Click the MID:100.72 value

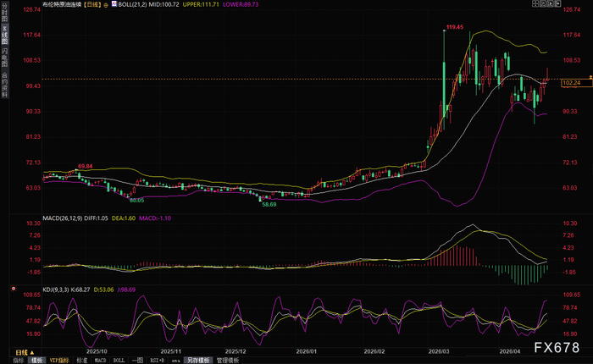point(163,4)
